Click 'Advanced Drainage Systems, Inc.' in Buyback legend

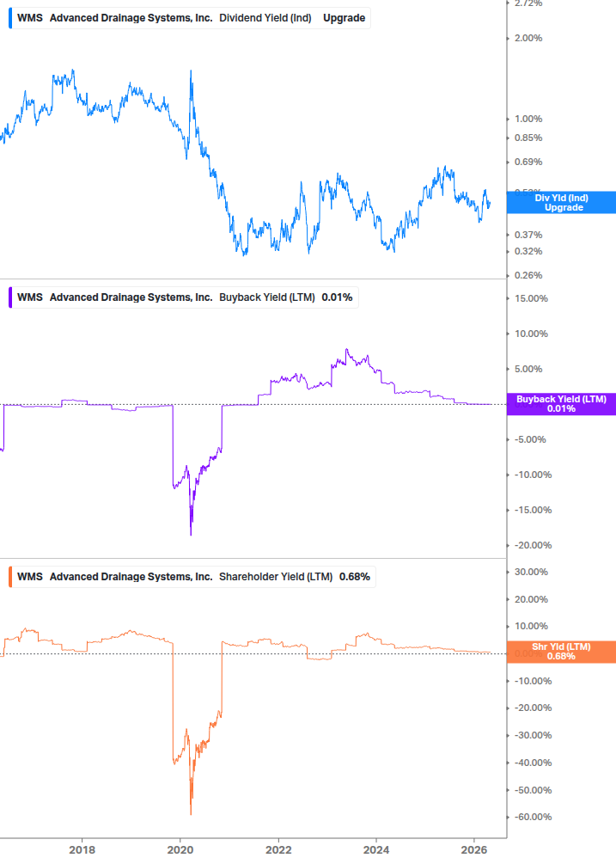click(x=131, y=297)
